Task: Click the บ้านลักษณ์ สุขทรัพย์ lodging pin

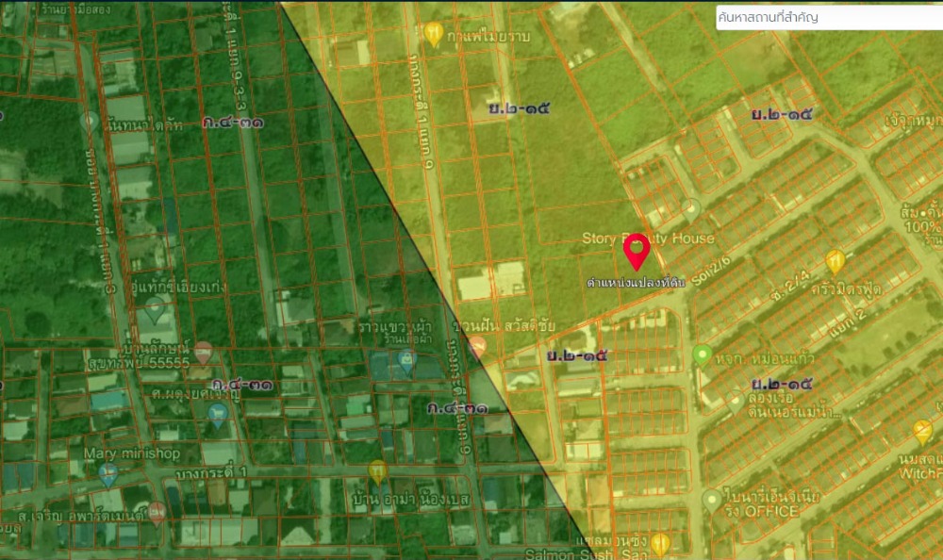Action: point(202,353)
